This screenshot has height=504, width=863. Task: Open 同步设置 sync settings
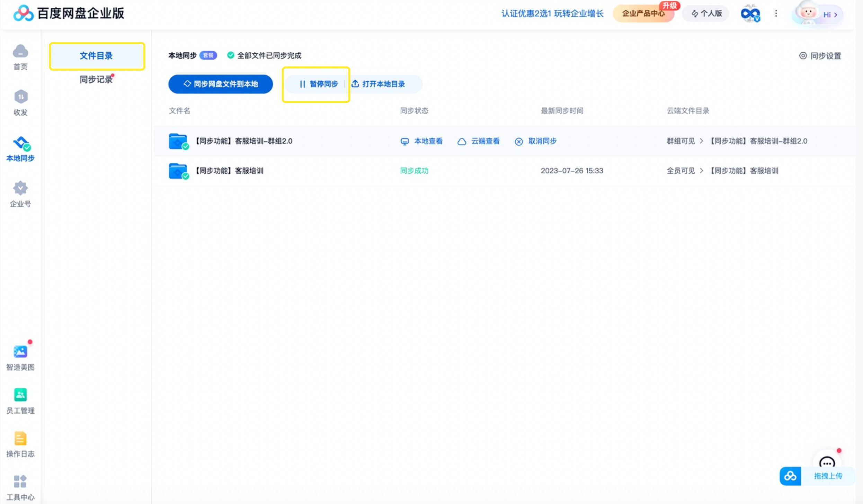[x=820, y=56]
